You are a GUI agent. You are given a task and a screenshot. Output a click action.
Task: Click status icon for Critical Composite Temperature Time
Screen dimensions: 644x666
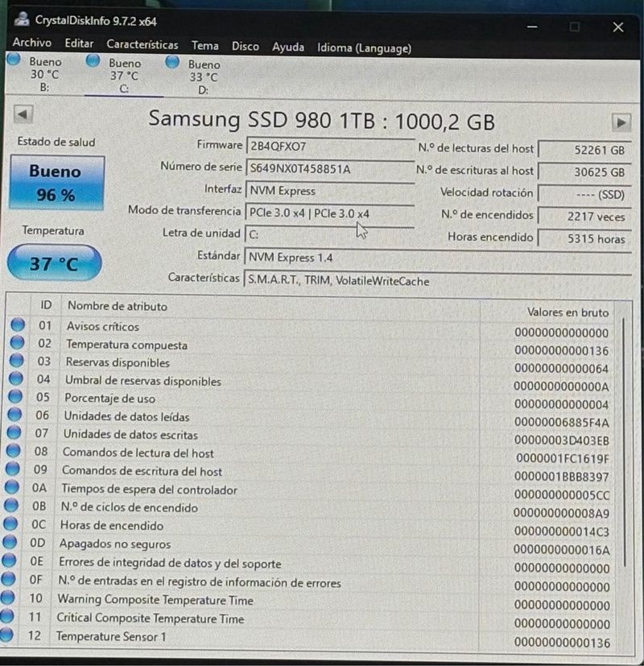6,616
